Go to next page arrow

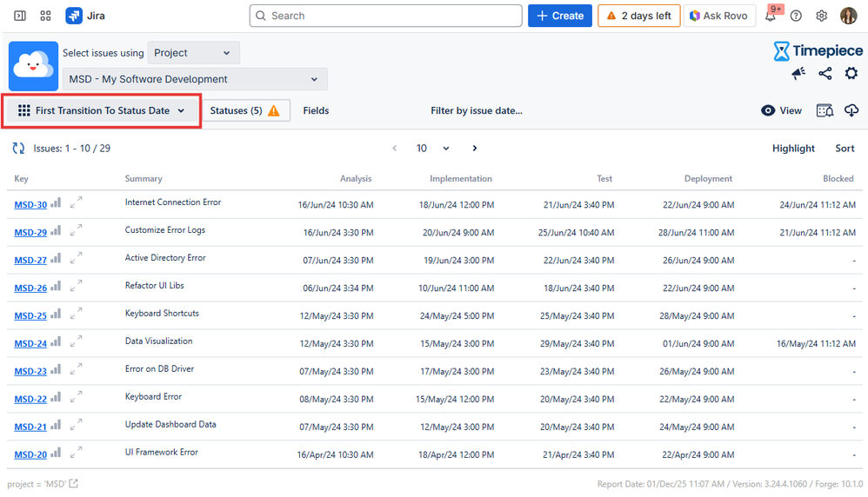pos(474,149)
